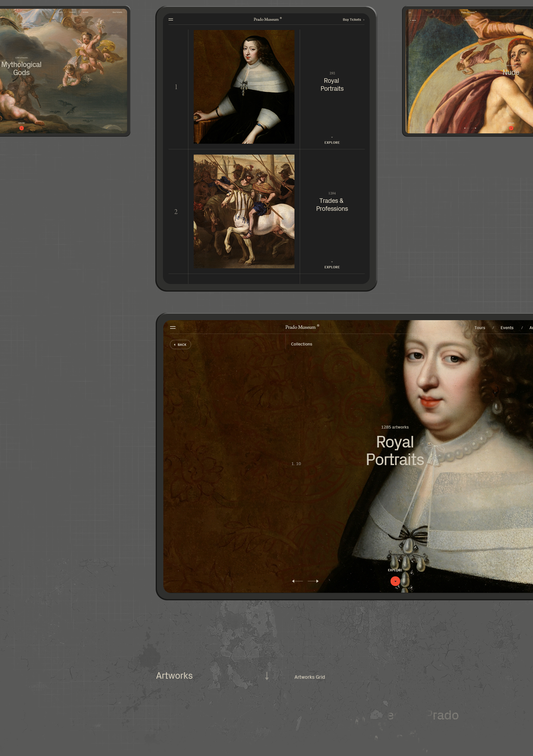Select the Royal Portraits title in list
The height and width of the screenshot is (756, 533).
click(x=332, y=85)
